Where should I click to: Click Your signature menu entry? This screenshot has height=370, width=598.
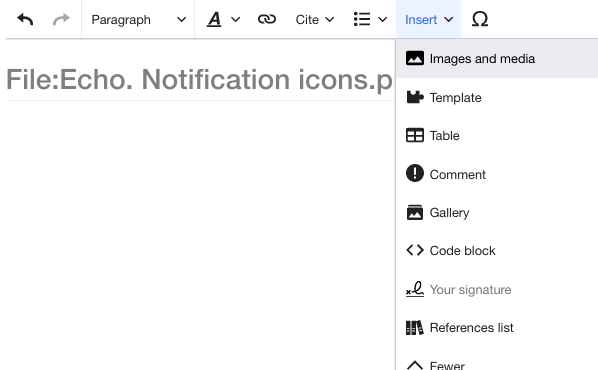click(497, 290)
